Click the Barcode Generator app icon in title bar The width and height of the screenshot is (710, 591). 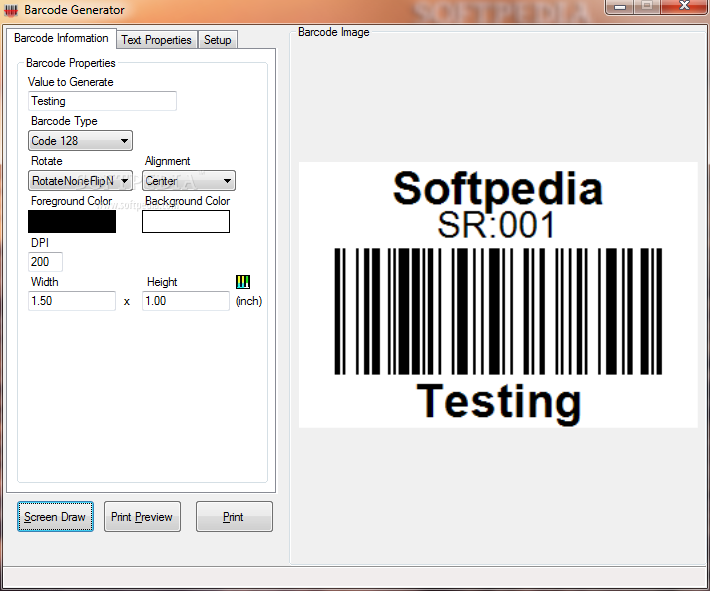(11, 10)
